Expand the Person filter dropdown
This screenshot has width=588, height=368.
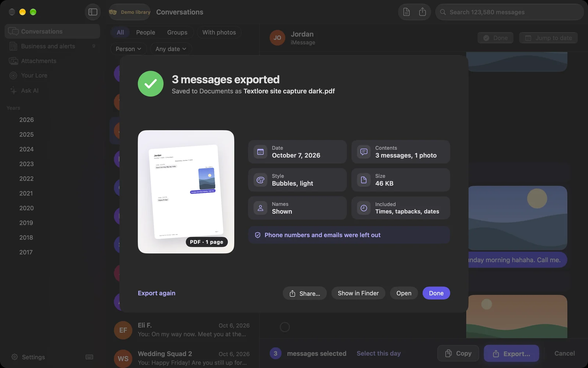pyautogui.click(x=128, y=49)
